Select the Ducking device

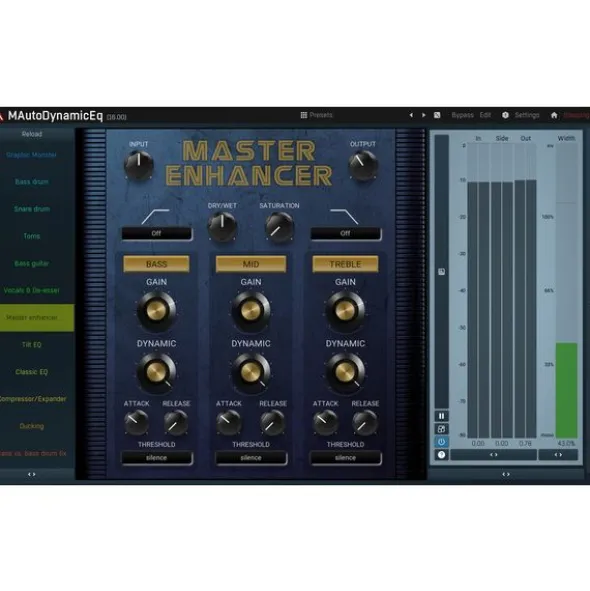(32, 426)
